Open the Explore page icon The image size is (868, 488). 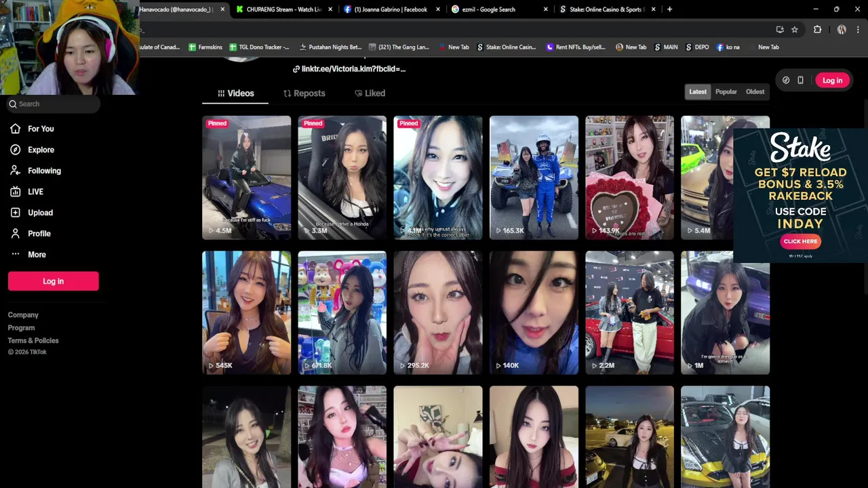pos(16,150)
